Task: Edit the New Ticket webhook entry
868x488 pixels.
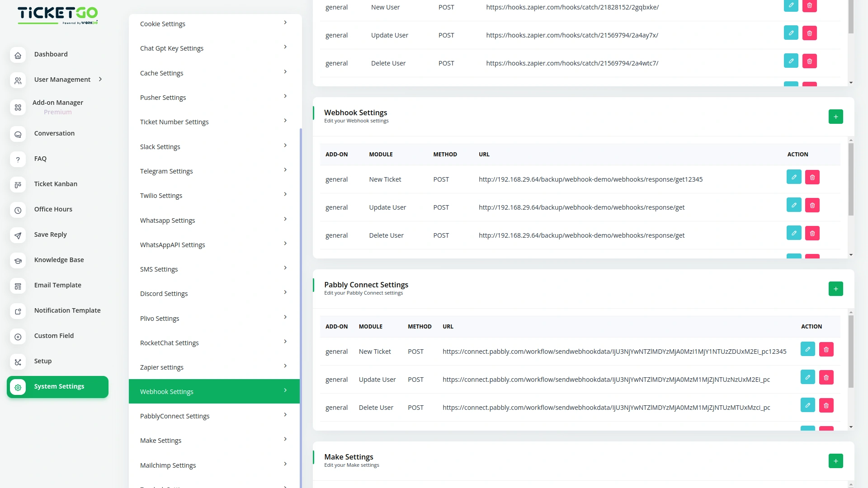Action: 793,177
